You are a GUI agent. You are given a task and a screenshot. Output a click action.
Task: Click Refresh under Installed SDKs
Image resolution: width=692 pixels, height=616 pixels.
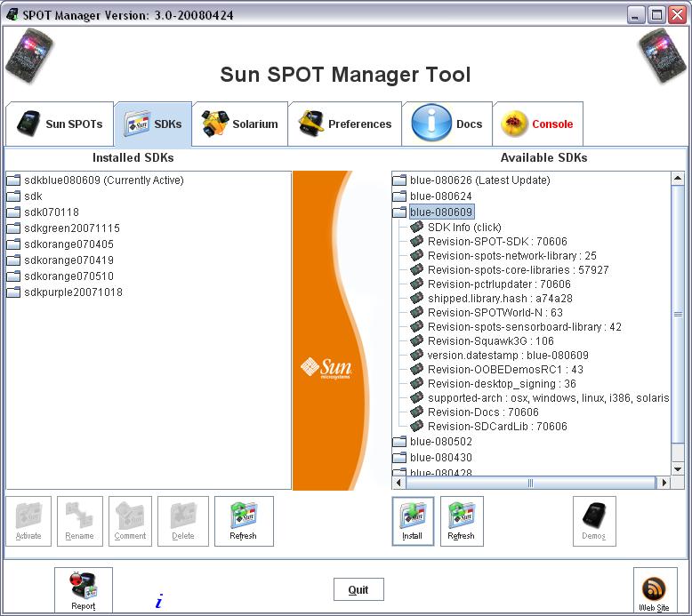point(243,520)
